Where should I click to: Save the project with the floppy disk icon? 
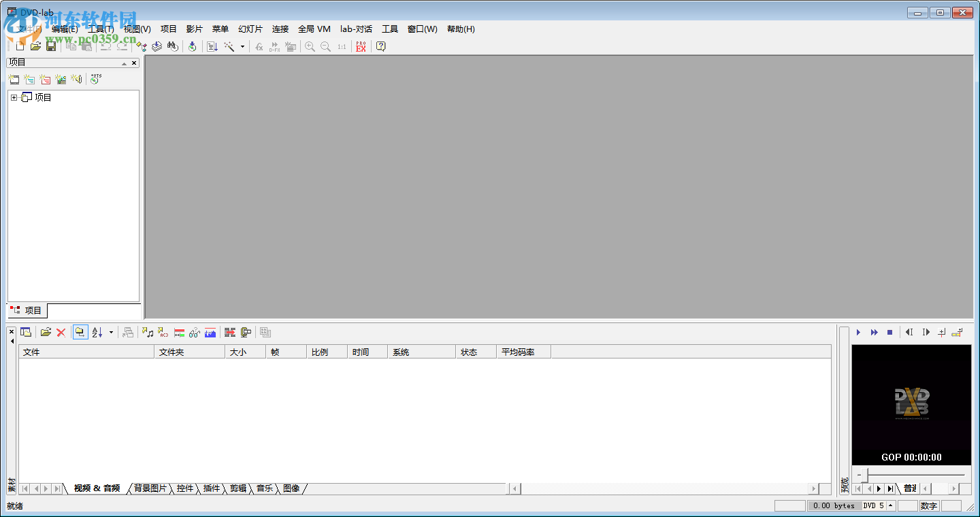[x=51, y=46]
